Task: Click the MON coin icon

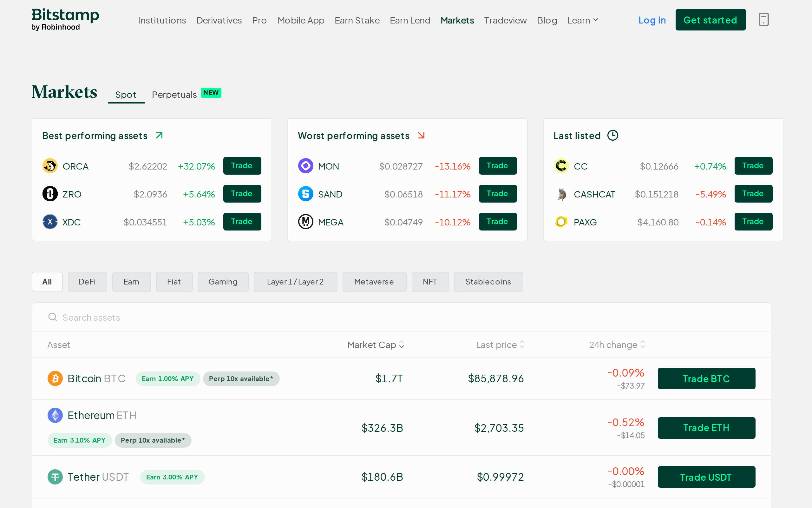Action: 306,166
